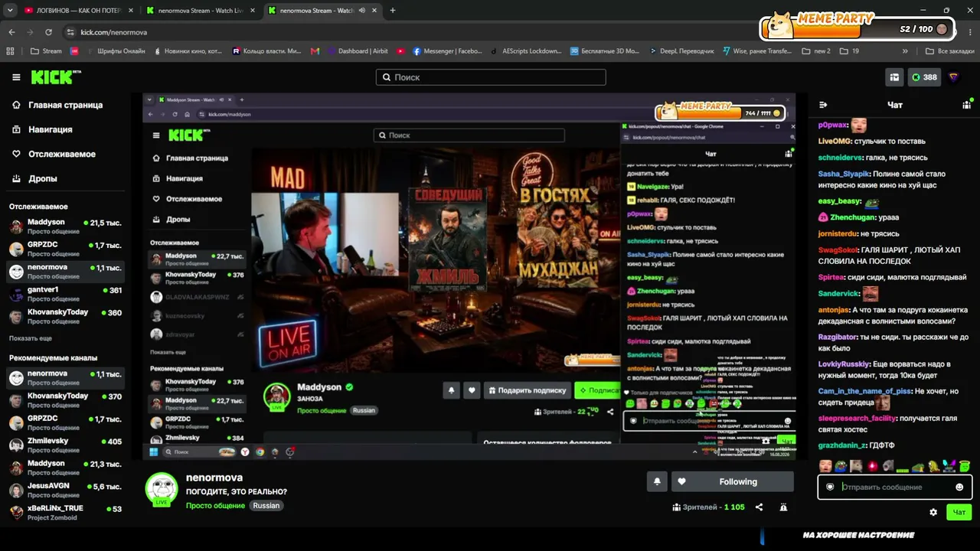Toggle notifications with the bell icon
Image resolution: width=980 pixels, height=551 pixels.
tap(657, 481)
